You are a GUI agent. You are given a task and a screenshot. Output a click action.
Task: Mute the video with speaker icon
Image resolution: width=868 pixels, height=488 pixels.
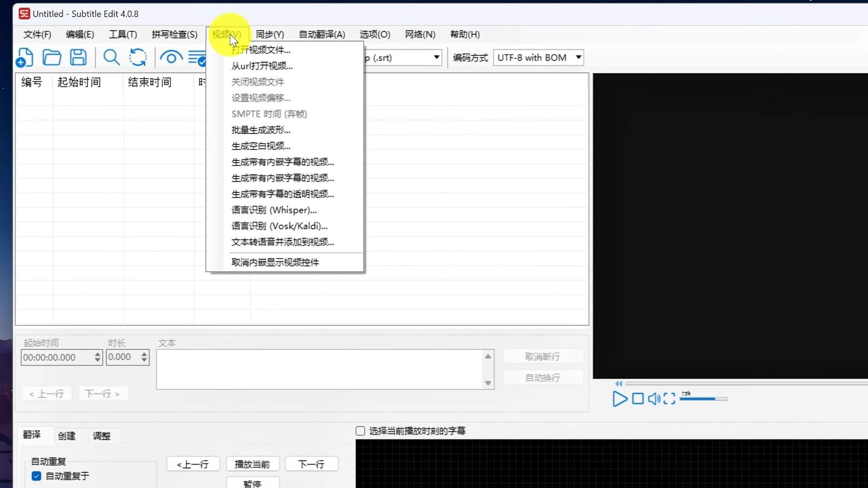coord(654,399)
